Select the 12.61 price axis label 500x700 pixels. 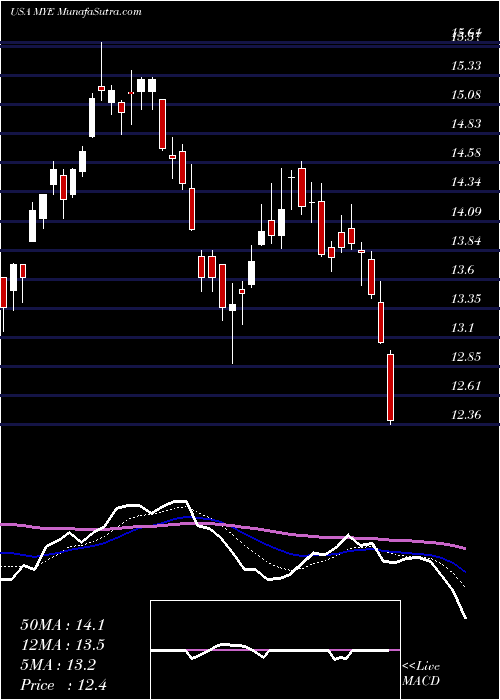point(466,386)
